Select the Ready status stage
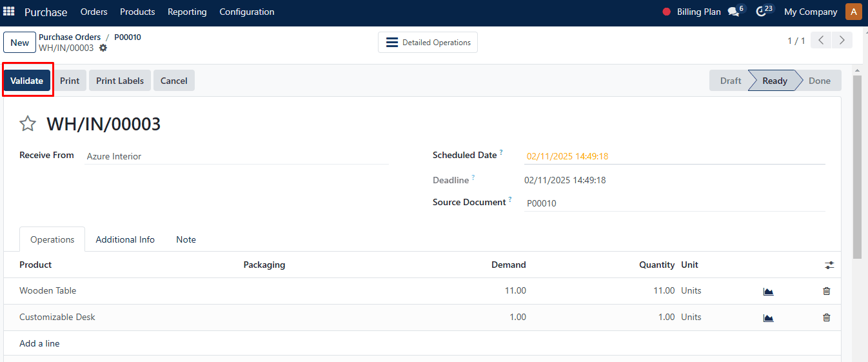 774,81
